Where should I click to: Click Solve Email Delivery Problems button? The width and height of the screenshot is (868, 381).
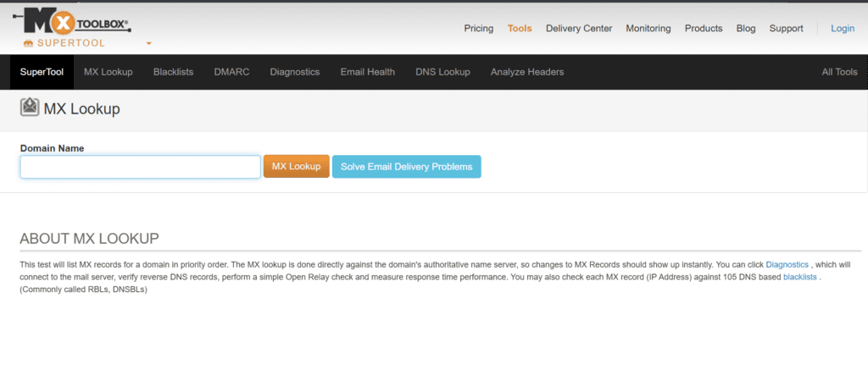coord(406,167)
